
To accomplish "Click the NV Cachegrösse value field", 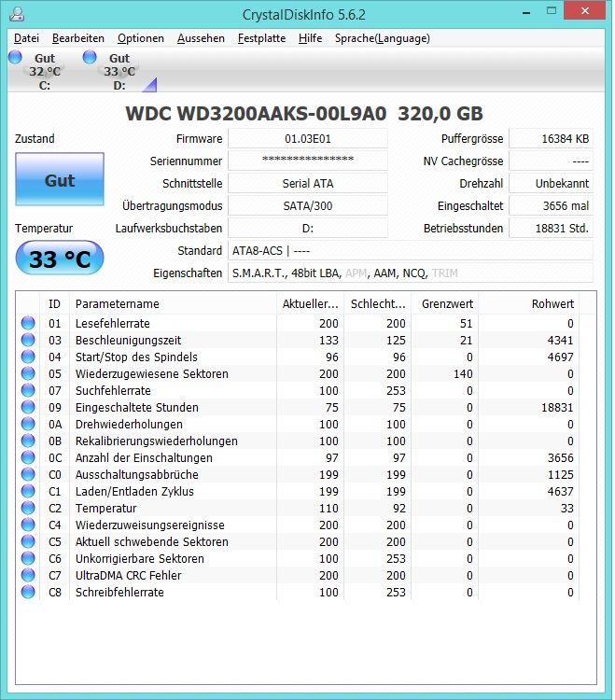I will (x=552, y=161).
